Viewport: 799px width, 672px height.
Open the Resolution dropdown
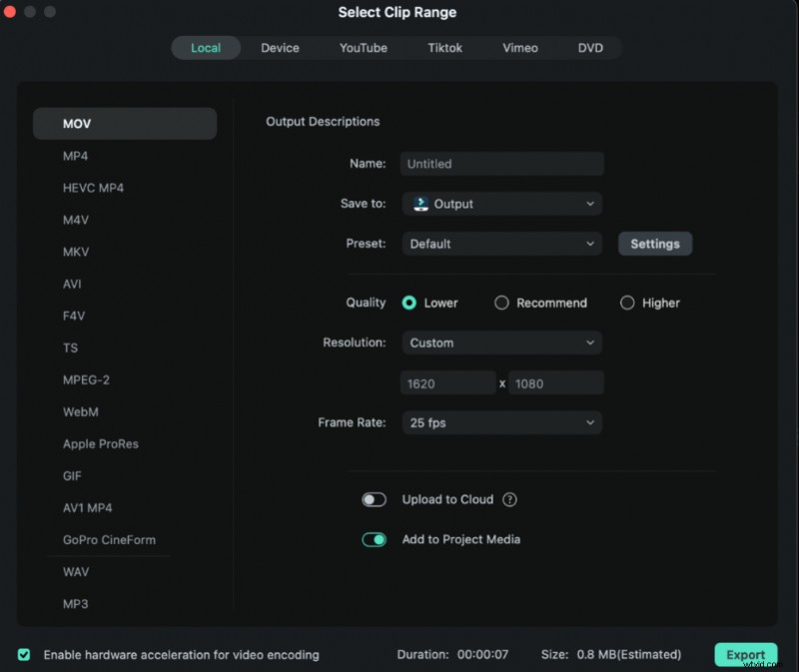501,342
